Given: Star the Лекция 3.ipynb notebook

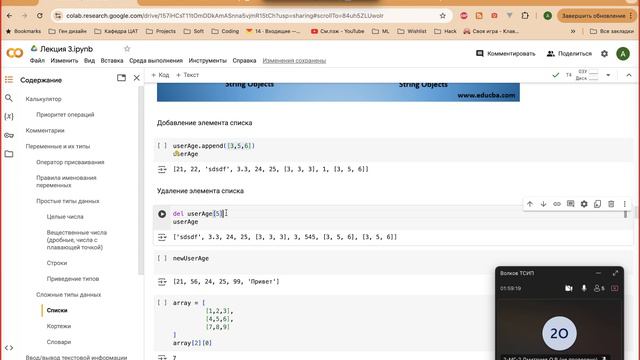Looking at the screenshot, I should pos(127,49).
